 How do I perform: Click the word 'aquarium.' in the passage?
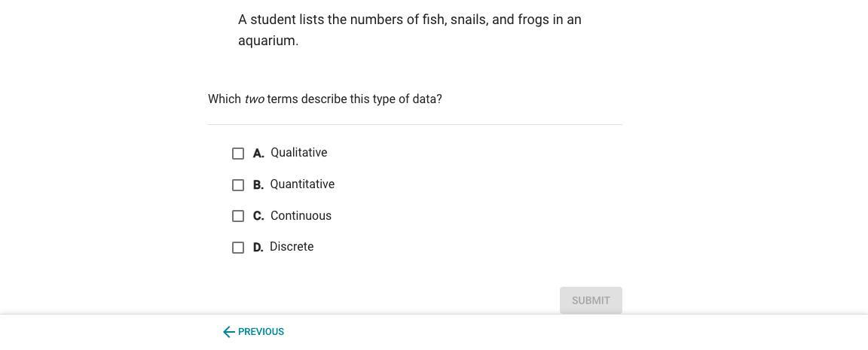click(x=268, y=41)
